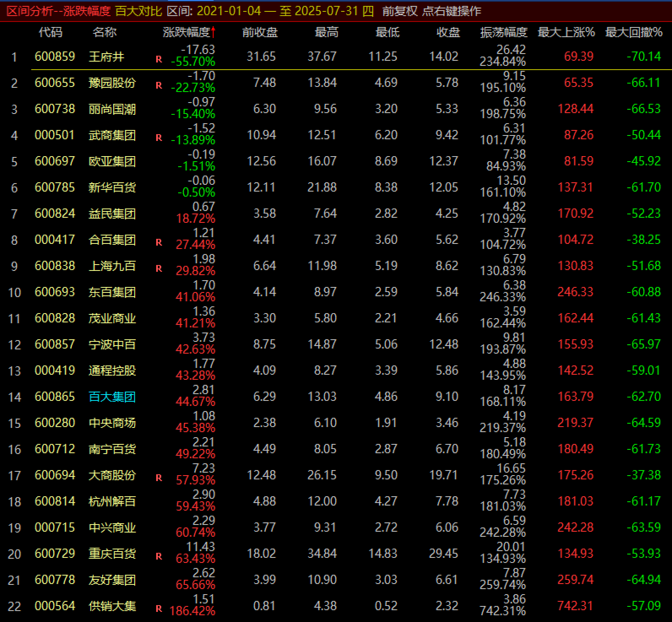Image resolution: width=672 pixels, height=622 pixels.
Task: Click max rise value 742.31
Action: (x=575, y=606)
